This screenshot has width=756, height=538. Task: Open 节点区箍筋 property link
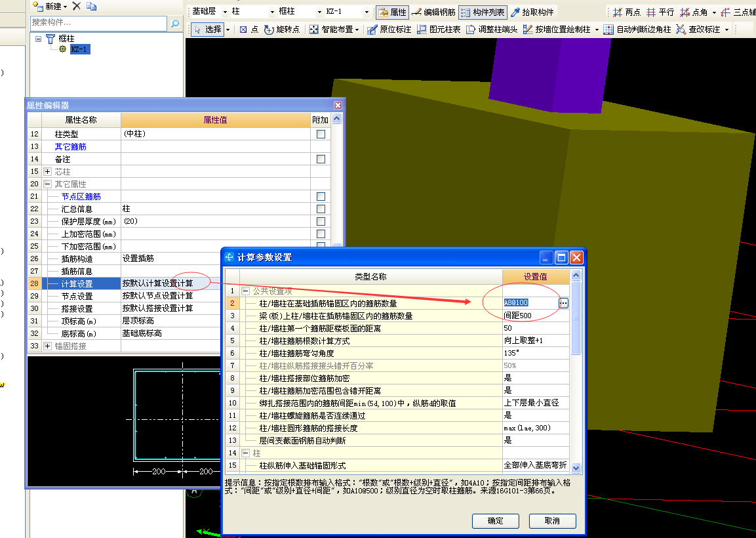click(81, 196)
